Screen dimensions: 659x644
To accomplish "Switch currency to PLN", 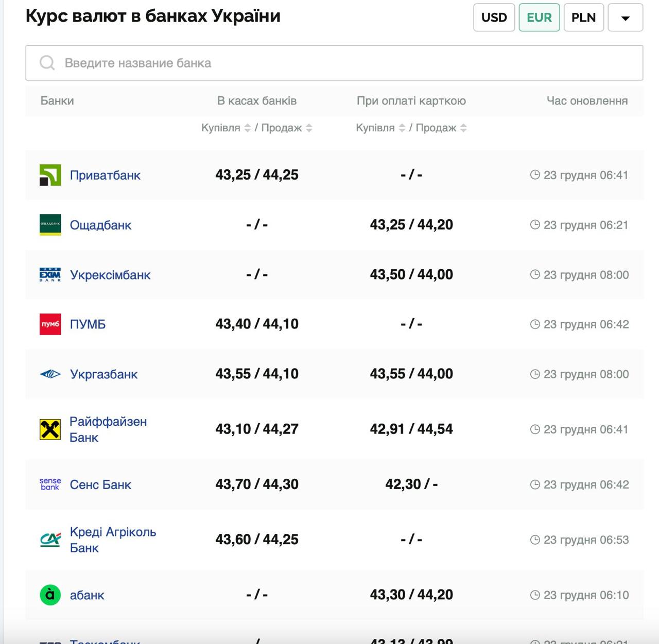I will pyautogui.click(x=583, y=18).
